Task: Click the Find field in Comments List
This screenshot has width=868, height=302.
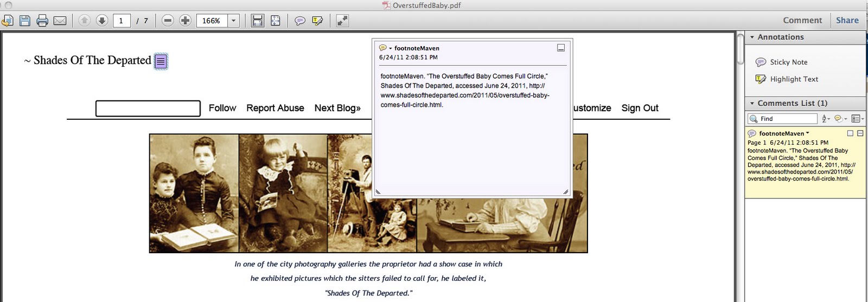Action: click(x=782, y=118)
